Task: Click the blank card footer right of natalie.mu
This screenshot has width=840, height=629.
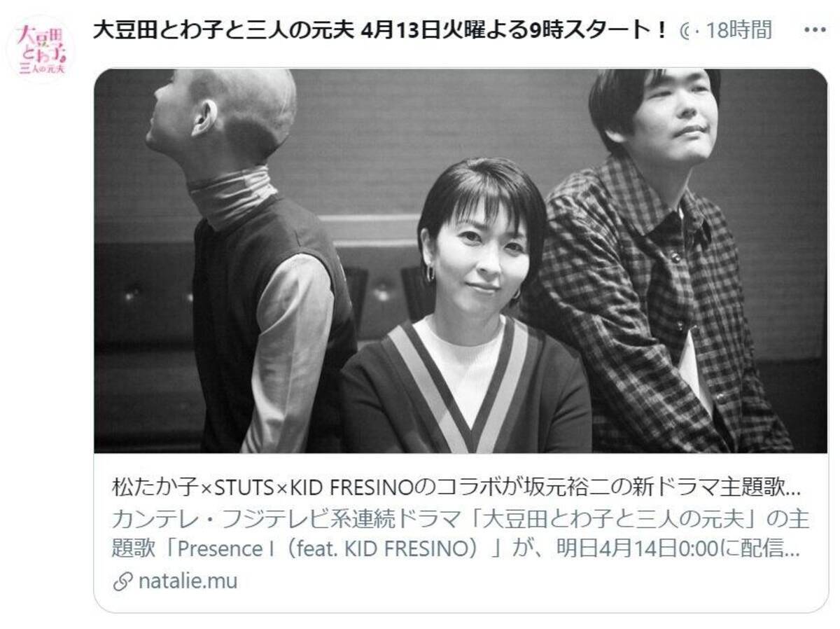Action: click(532, 581)
